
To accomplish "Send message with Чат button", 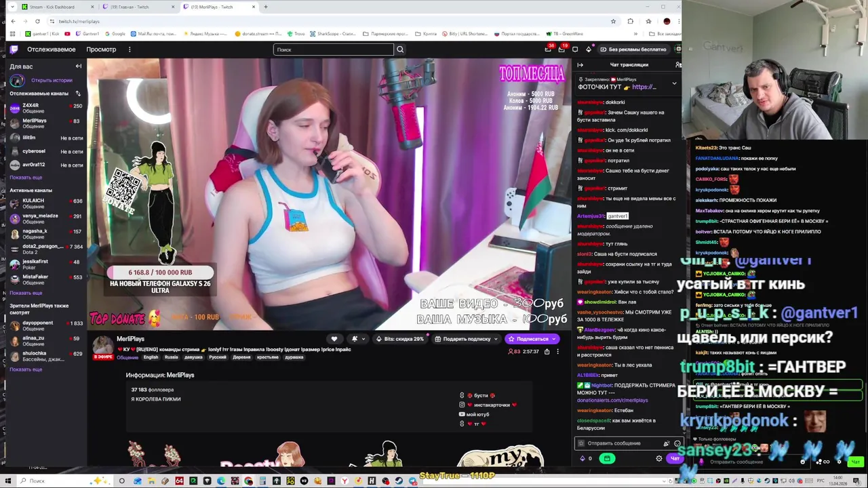I will point(675,459).
